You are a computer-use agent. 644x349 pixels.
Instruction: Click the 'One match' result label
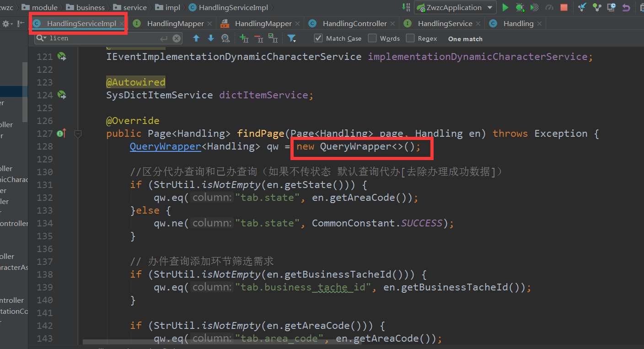coord(465,39)
